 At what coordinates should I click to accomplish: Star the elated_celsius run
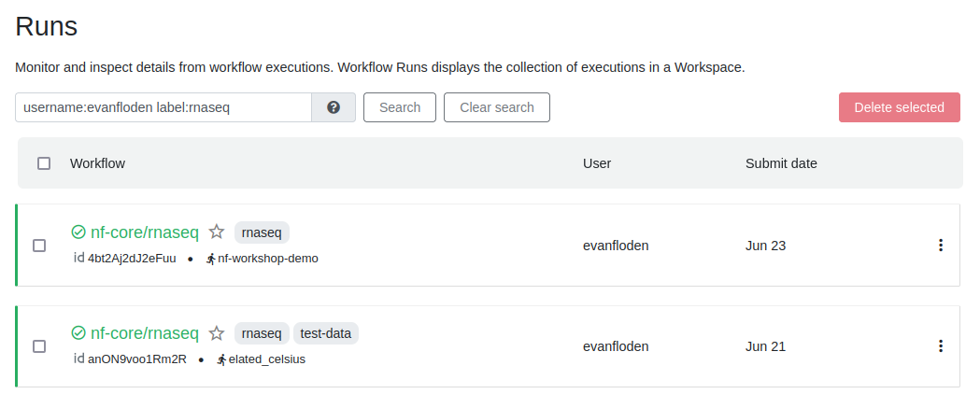[217, 333]
